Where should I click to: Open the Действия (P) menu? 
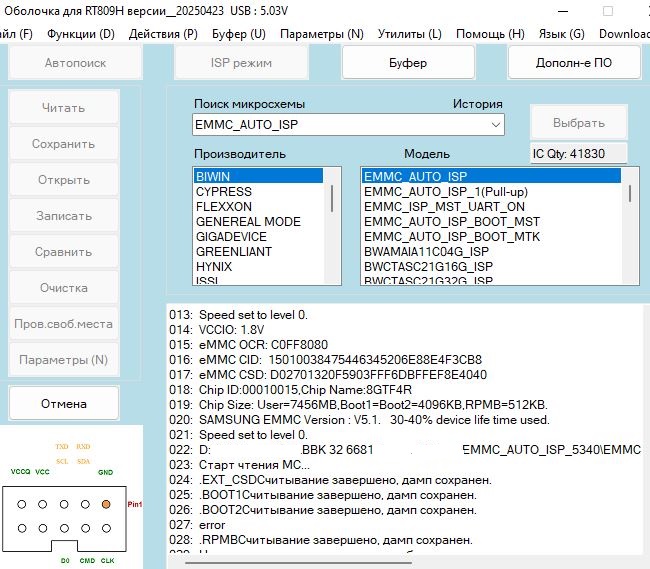click(x=163, y=34)
